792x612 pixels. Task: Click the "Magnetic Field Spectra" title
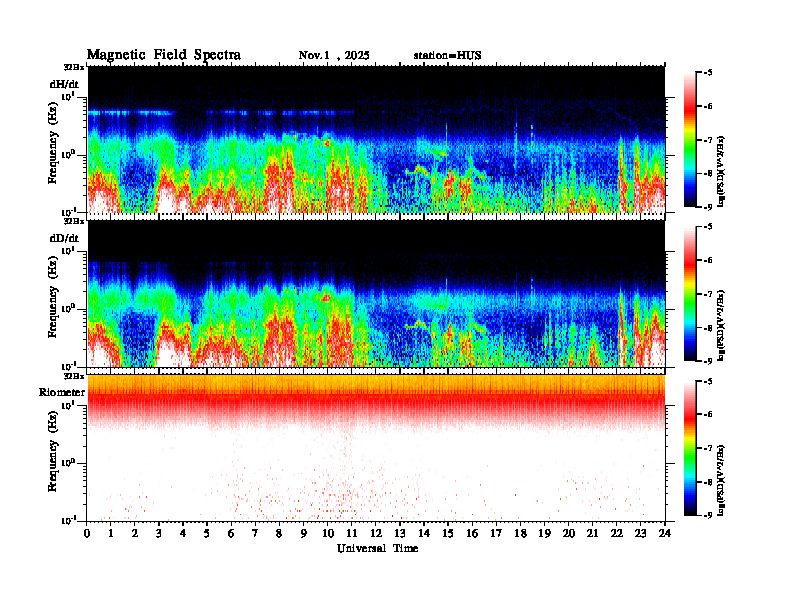(x=164, y=55)
